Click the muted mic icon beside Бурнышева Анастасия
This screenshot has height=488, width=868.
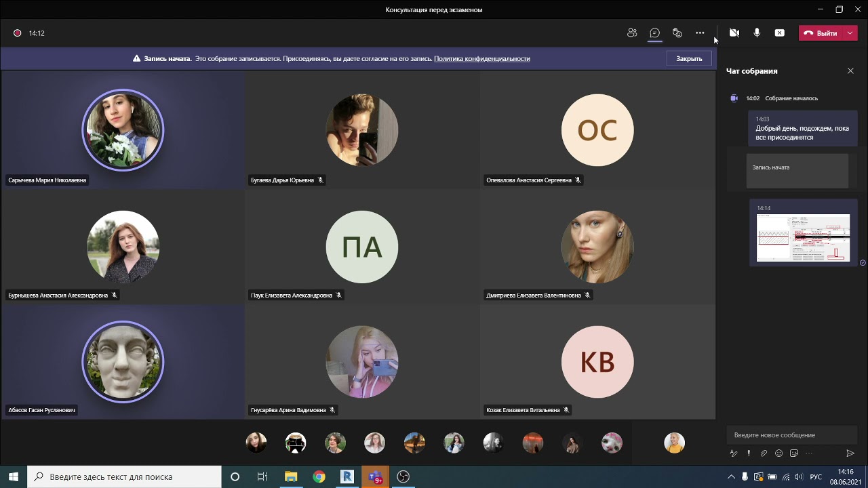[x=115, y=296]
